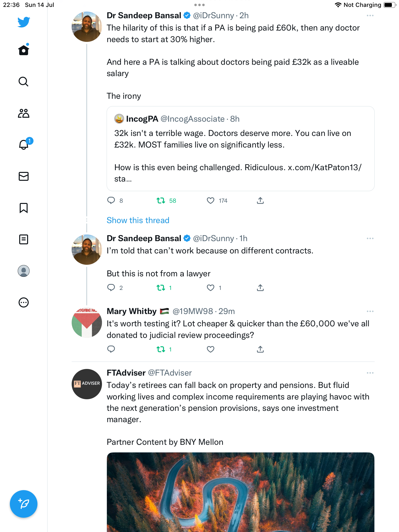Open the FTAdviser winding road image
Screen dimensions: 399x532
[x=240, y=492]
